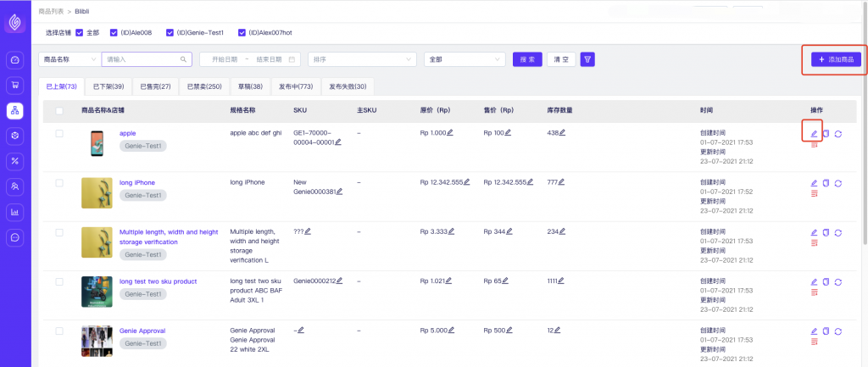Switch to the 已售完(27) tab
The image size is (868, 367).
pyautogui.click(x=156, y=87)
